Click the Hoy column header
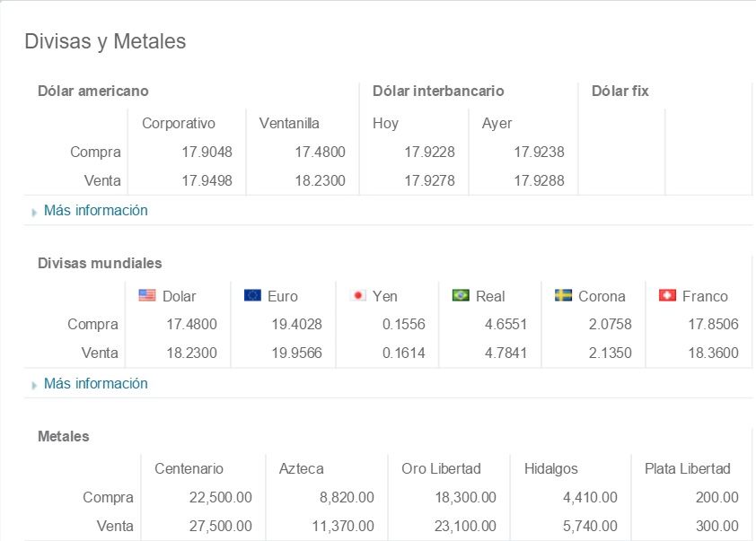This screenshot has height=541, width=756. coord(386,123)
